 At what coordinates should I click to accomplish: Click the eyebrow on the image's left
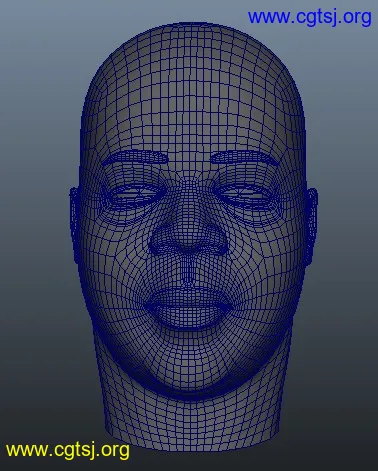click(135, 158)
